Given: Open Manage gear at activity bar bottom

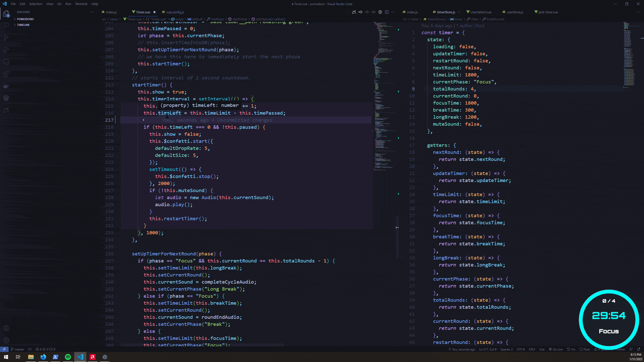Looking at the screenshot, I should tap(6, 340).
